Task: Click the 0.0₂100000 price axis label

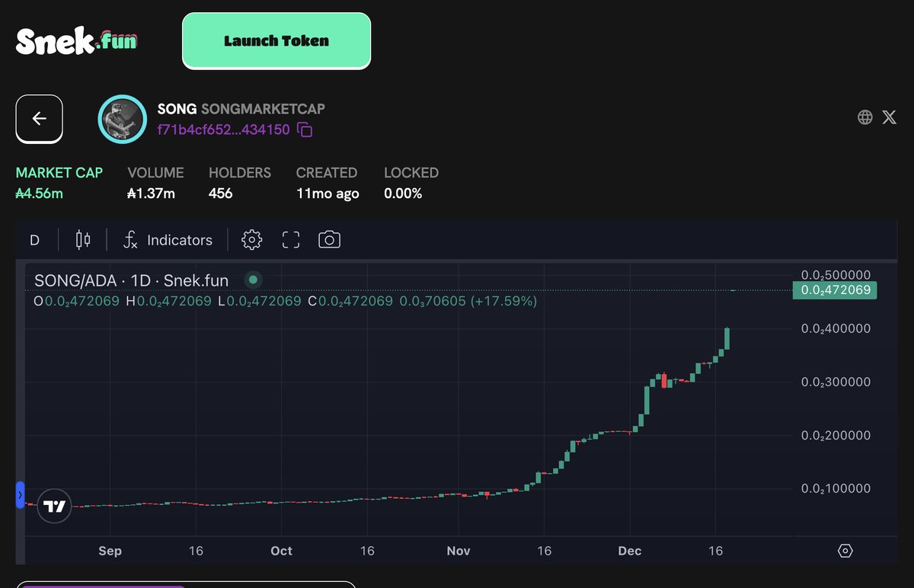Action: coord(836,489)
